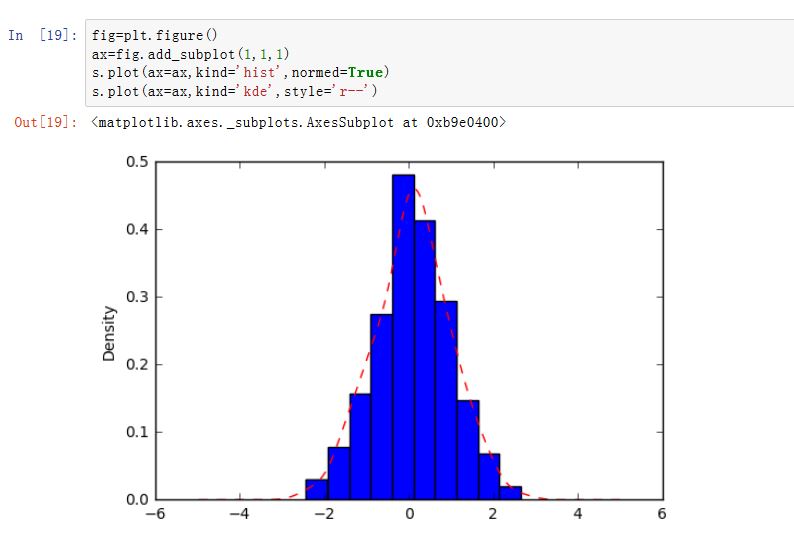Click the 0.5 y-axis tick label
Image resolution: width=794 pixels, height=535 pixels.
coord(136,162)
